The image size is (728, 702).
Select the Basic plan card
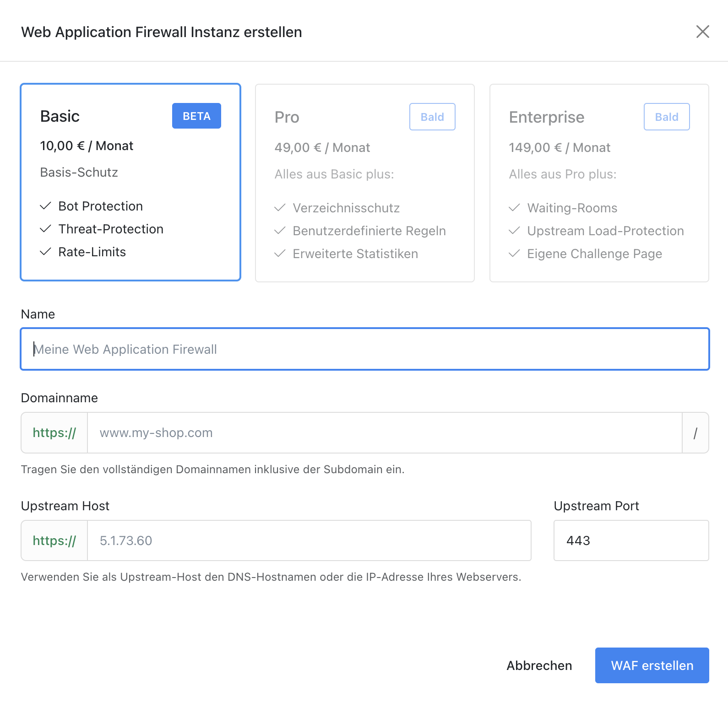[130, 182]
